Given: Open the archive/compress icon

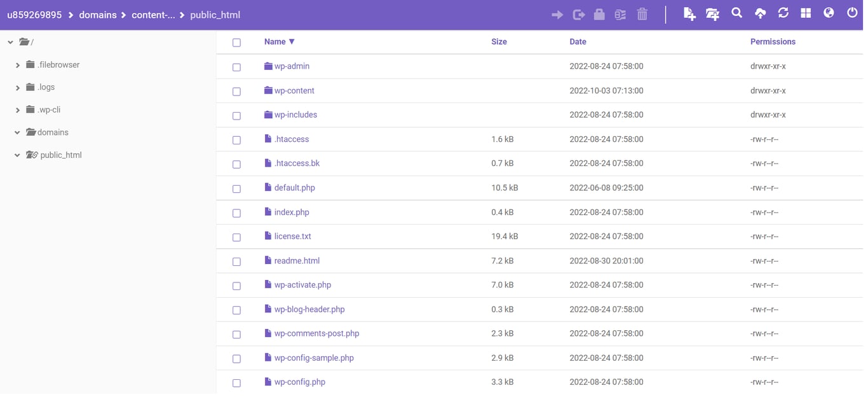Looking at the screenshot, I should (620, 13).
